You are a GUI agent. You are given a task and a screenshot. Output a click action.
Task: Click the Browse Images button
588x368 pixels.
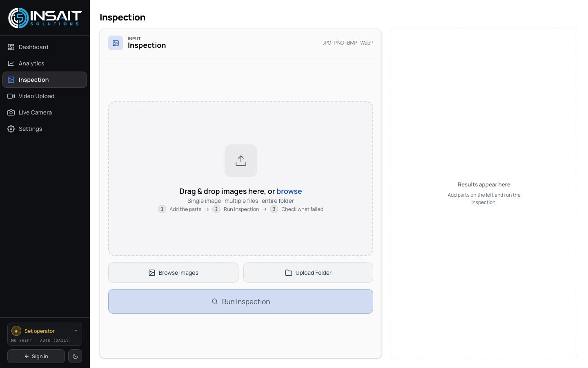(x=173, y=273)
